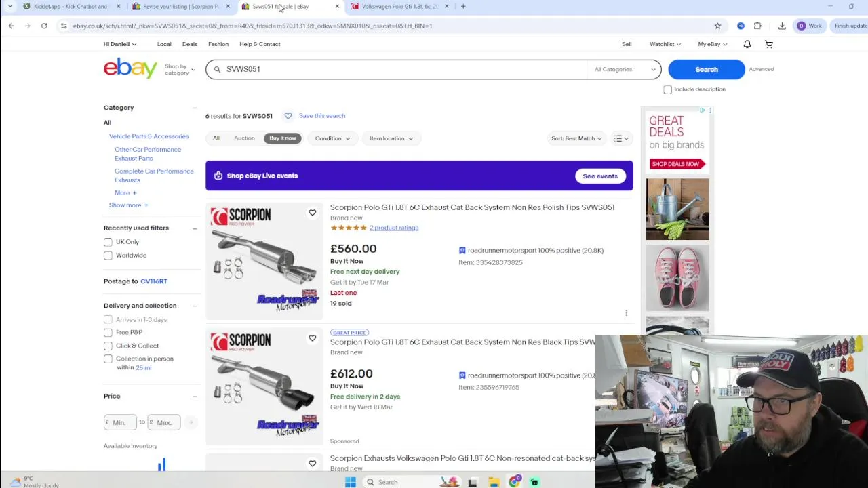
Task: Open the browser extensions puzzle icon
Action: tap(757, 26)
